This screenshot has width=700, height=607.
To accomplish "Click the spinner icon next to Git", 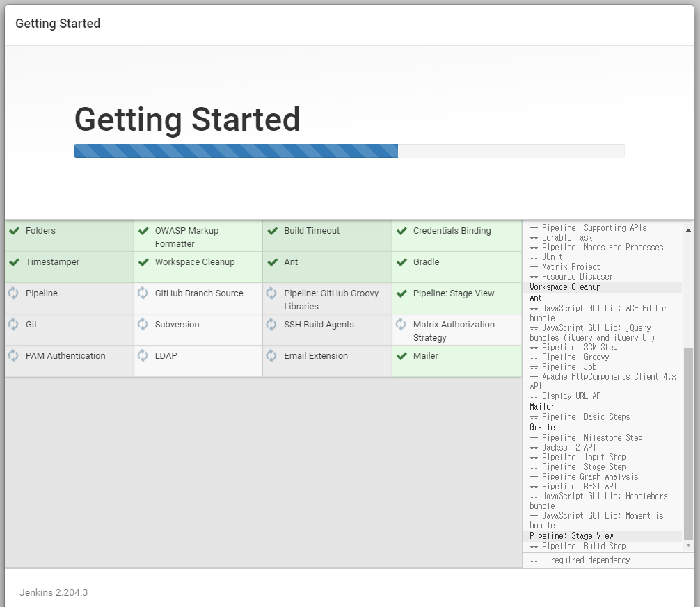I will coord(13,324).
